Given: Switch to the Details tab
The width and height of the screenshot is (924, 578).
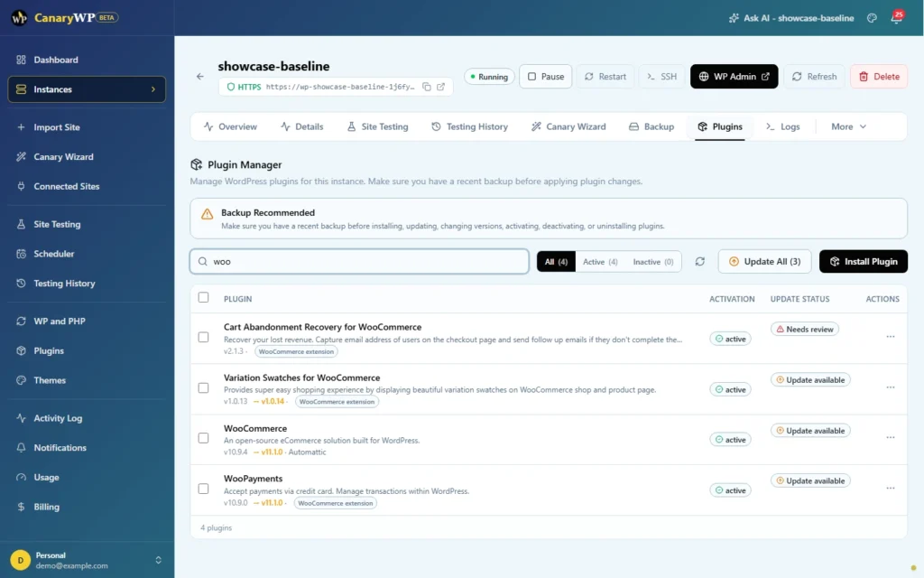Looking at the screenshot, I should (301, 126).
